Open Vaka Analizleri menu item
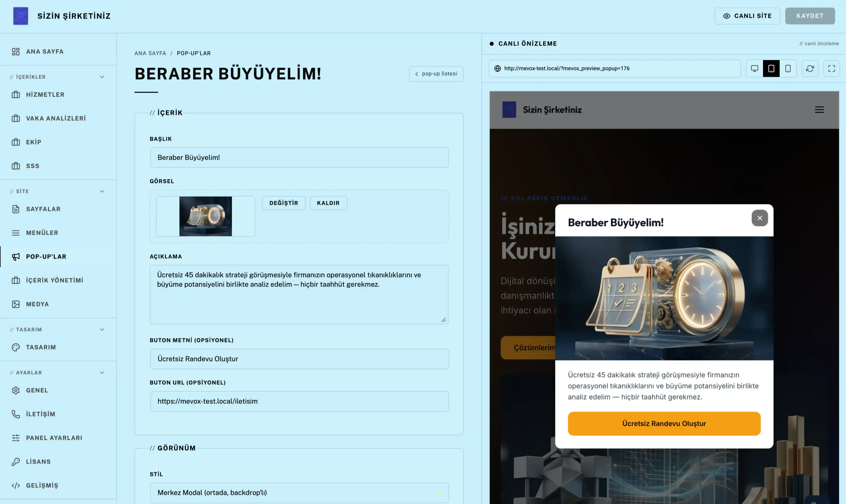The width and height of the screenshot is (846, 504). point(58,118)
